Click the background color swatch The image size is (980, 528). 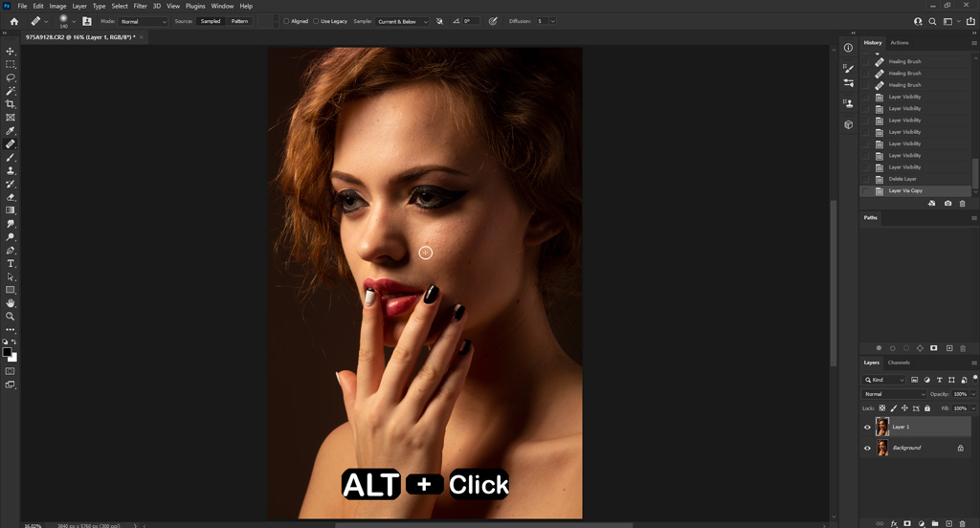click(13, 358)
